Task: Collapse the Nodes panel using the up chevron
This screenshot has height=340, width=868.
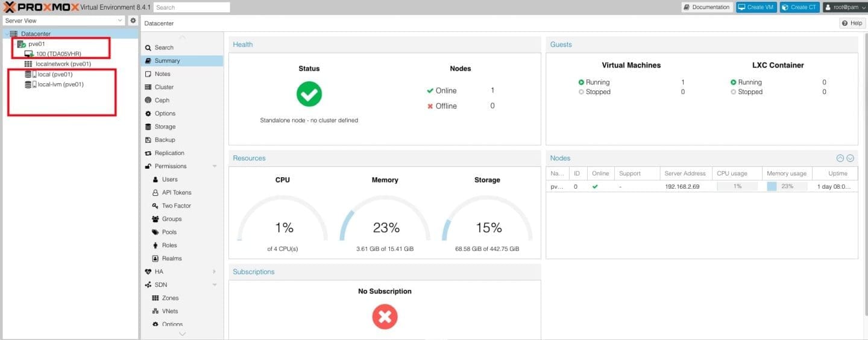Action: 840,158
